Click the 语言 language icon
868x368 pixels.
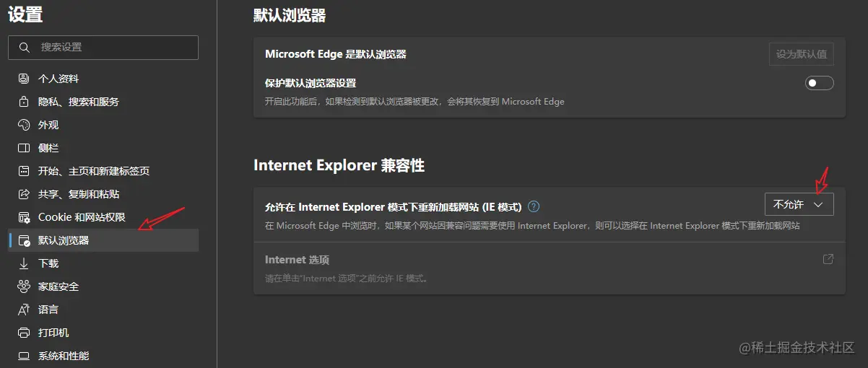tap(24, 310)
